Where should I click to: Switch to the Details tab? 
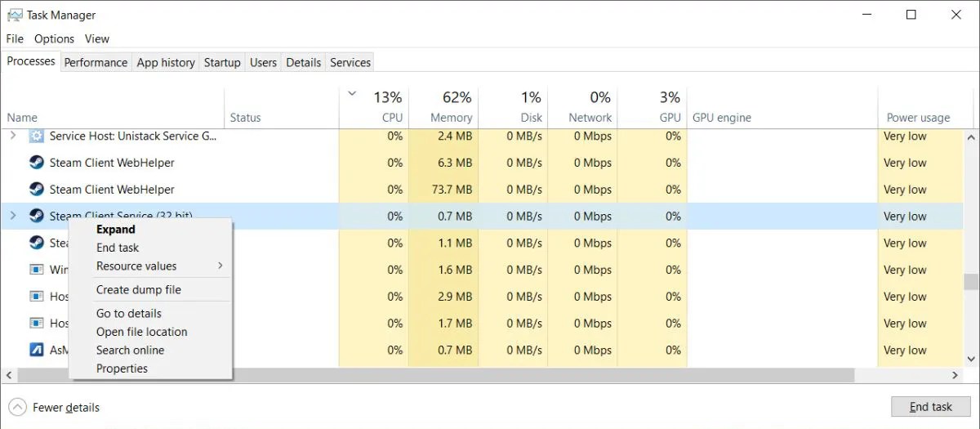pos(303,62)
